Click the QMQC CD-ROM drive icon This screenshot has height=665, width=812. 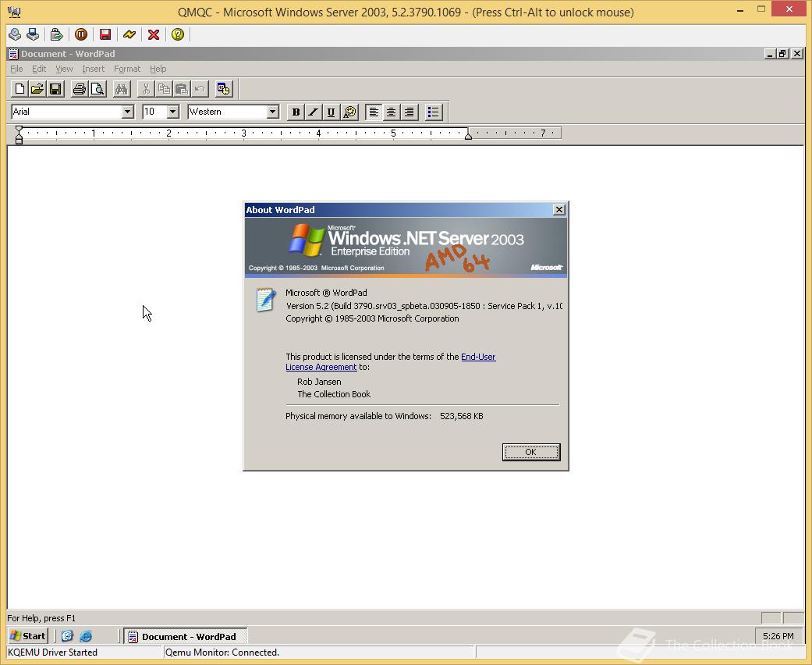15,34
